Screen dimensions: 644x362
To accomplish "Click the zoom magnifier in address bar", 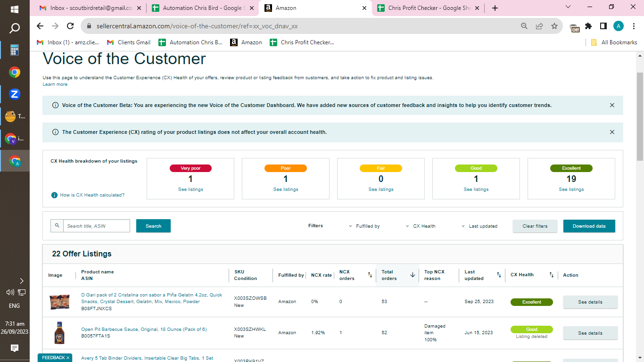I will coord(524,26).
